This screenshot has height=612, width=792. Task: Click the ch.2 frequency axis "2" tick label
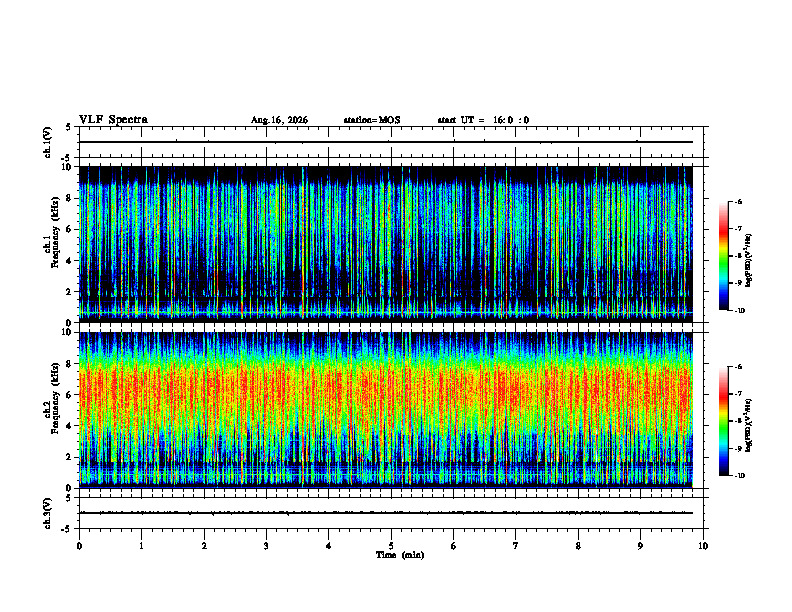pyautogui.click(x=70, y=457)
